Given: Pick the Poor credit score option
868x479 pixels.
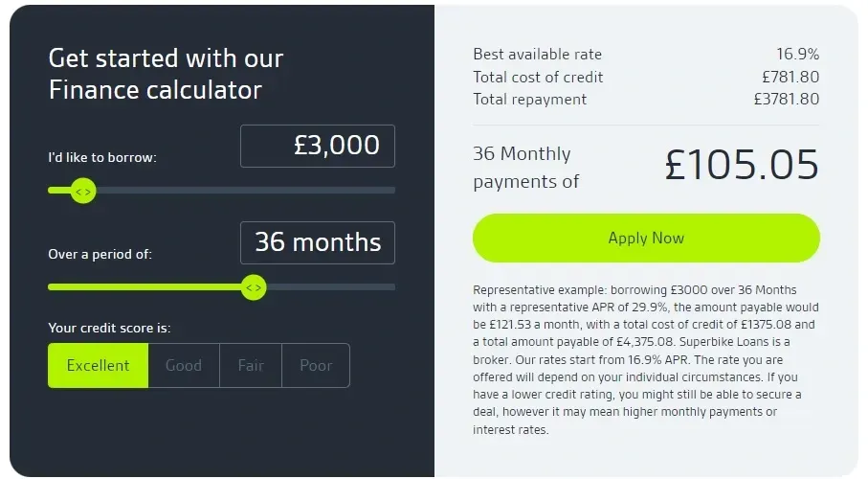Looking at the screenshot, I should click(316, 365).
